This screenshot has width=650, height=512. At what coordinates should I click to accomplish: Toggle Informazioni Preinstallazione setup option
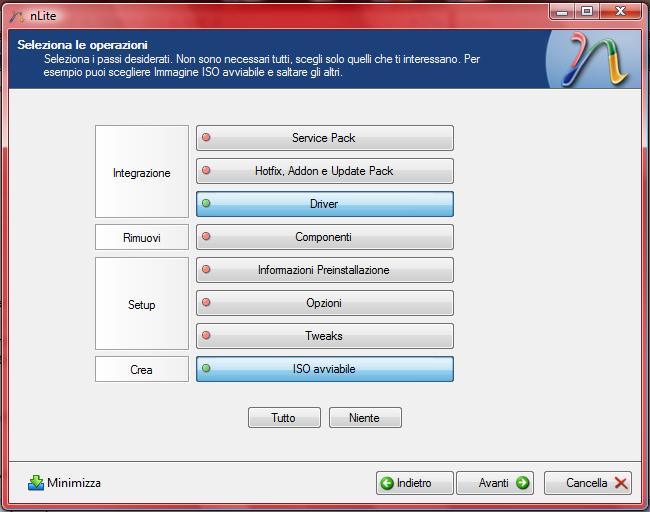pos(325,270)
